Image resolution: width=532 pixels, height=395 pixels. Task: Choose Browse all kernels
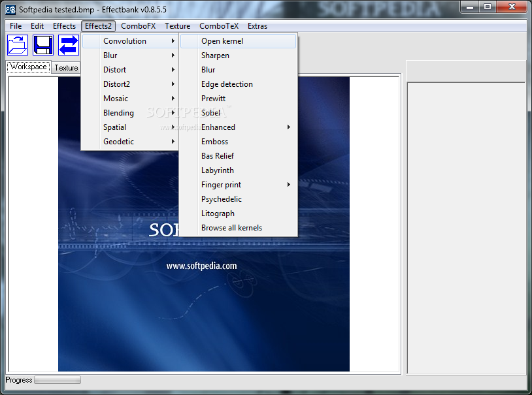238,228
